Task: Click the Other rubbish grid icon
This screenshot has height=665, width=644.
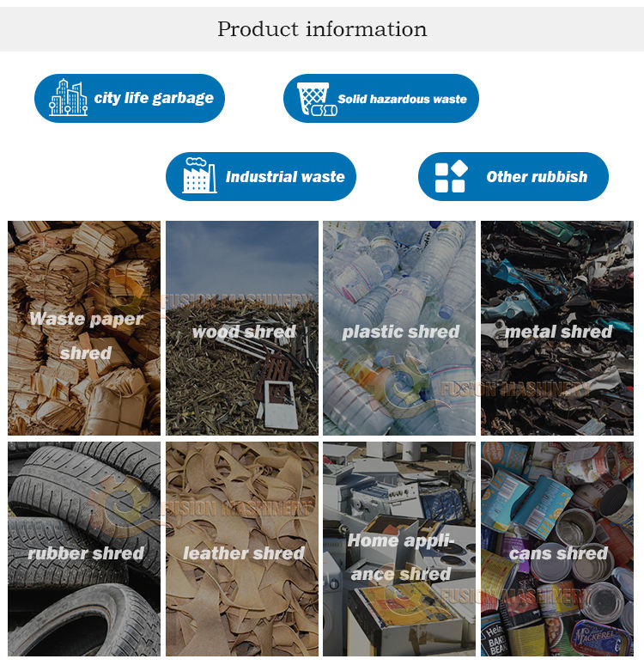Action: pos(451,177)
